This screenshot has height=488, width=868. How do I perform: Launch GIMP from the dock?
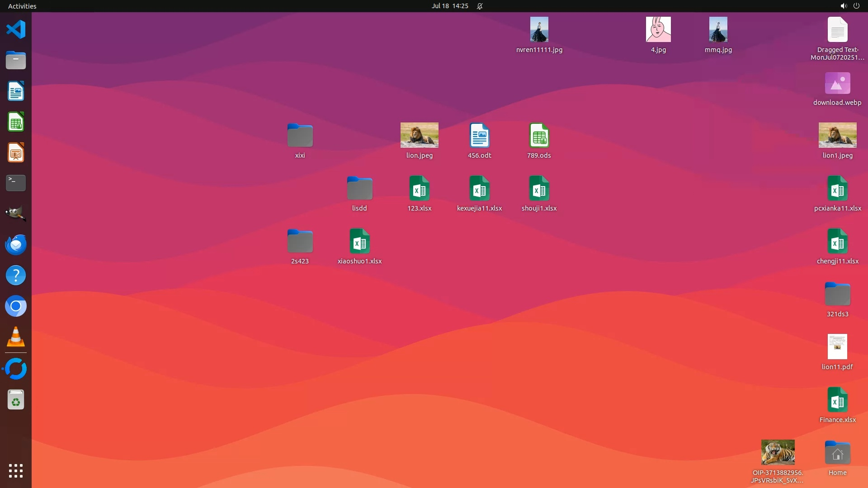click(x=16, y=214)
